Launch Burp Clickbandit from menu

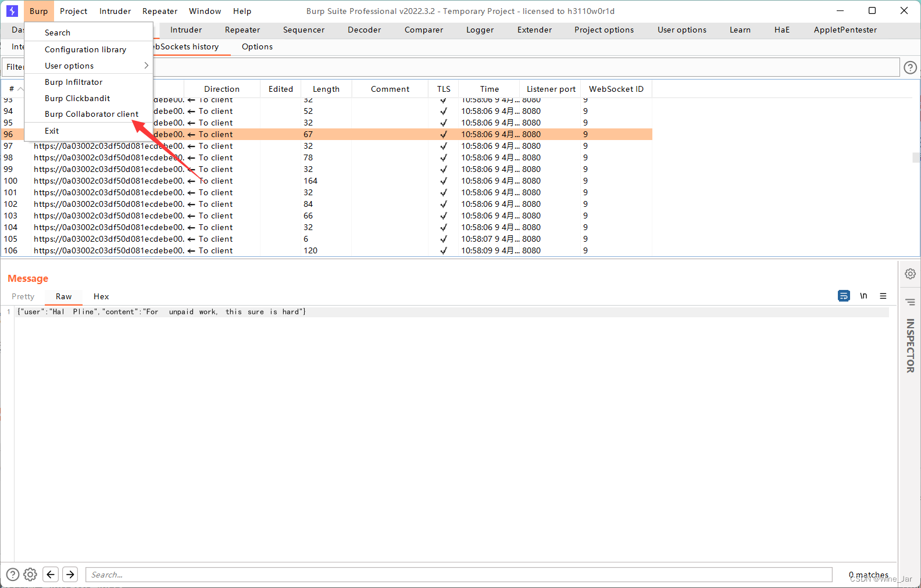(88, 98)
